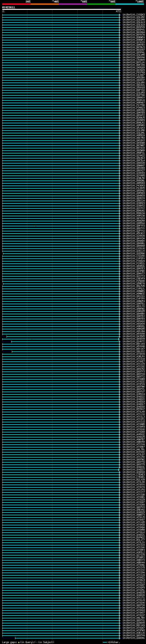The height and width of the screenshot is (644, 146).
Task: Select hit label UniRef100_Q84VH4
Action: [134, 57]
